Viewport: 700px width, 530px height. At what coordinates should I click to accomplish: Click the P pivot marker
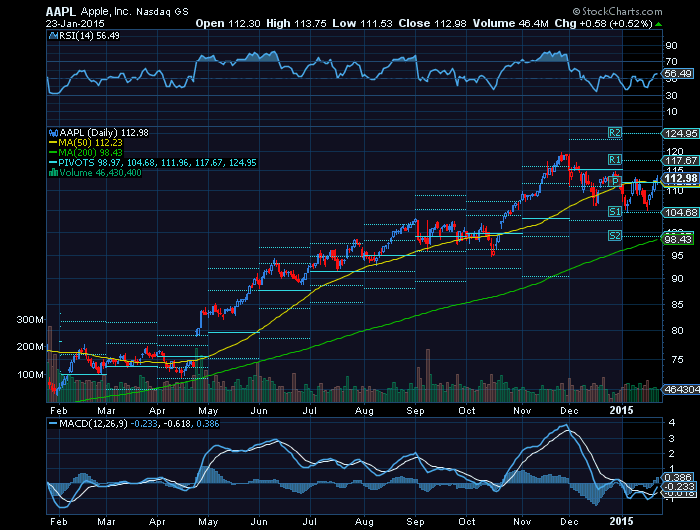click(615, 181)
